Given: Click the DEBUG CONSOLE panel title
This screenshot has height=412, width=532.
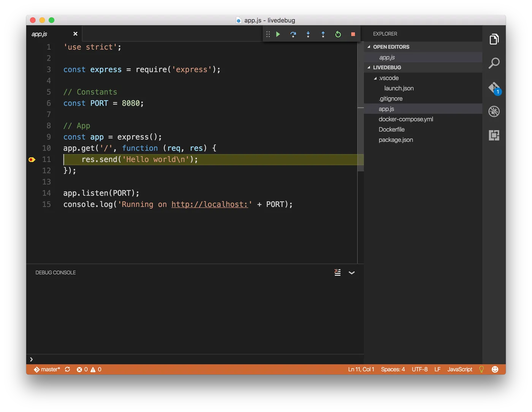Looking at the screenshot, I should click(x=55, y=272).
